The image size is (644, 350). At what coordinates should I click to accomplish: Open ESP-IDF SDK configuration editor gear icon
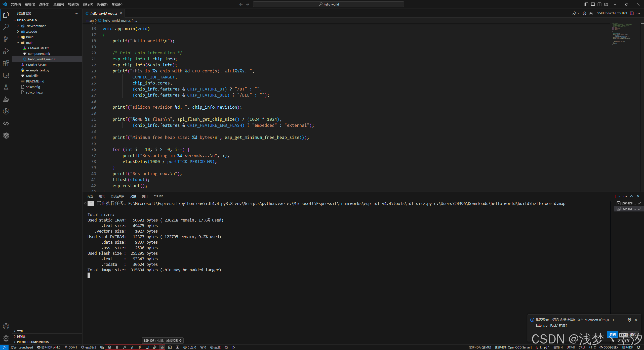pyautogui.click(x=110, y=347)
